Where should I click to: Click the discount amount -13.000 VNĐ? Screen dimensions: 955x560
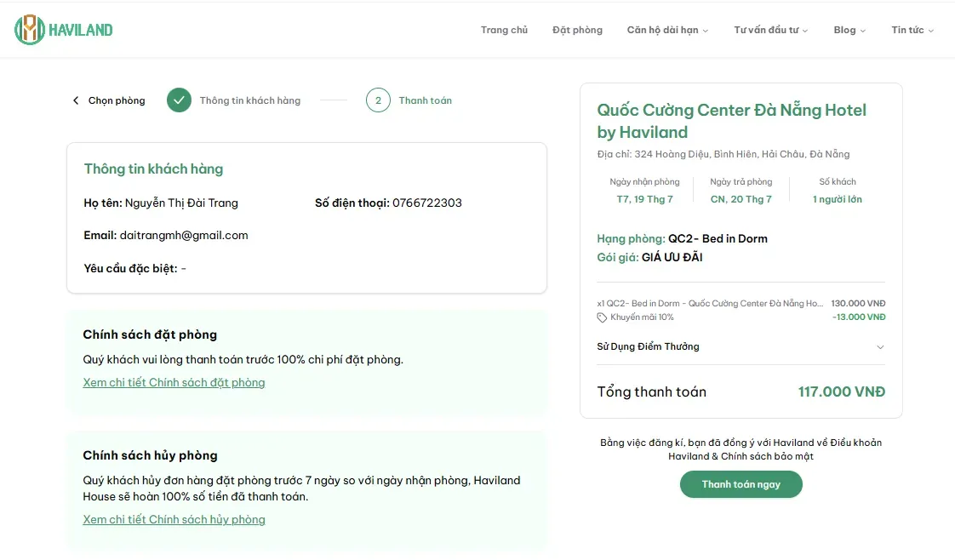pyautogui.click(x=859, y=317)
